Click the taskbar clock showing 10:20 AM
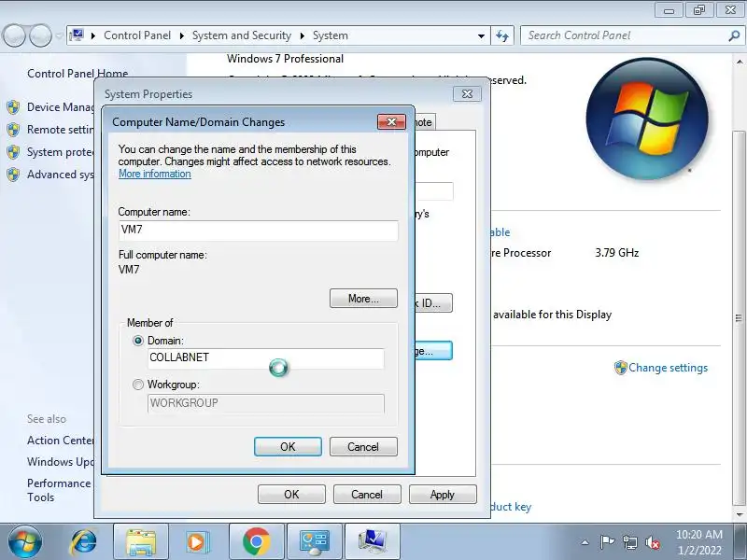Image resolution: width=747 pixels, height=560 pixels. coord(698,542)
